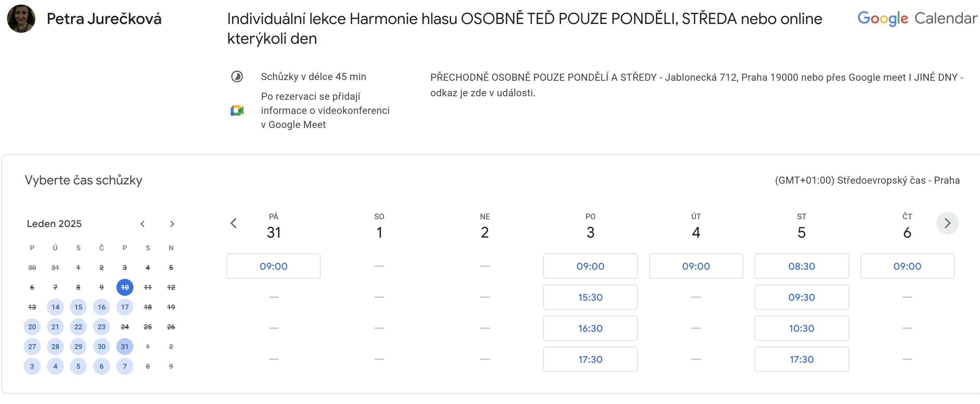
Task: Select the 09:00 slot on Friday 31
Action: pyautogui.click(x=273, y=266)
